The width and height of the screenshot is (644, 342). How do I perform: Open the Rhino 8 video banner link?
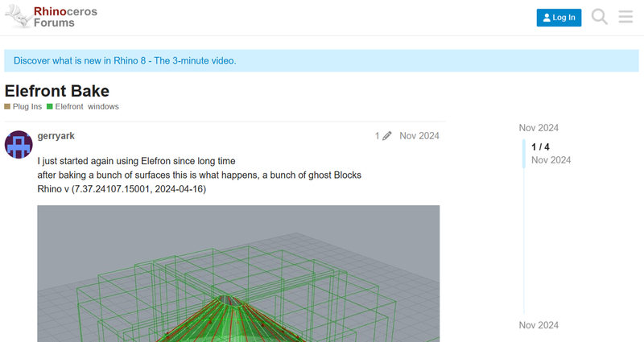tap(125, 61)
